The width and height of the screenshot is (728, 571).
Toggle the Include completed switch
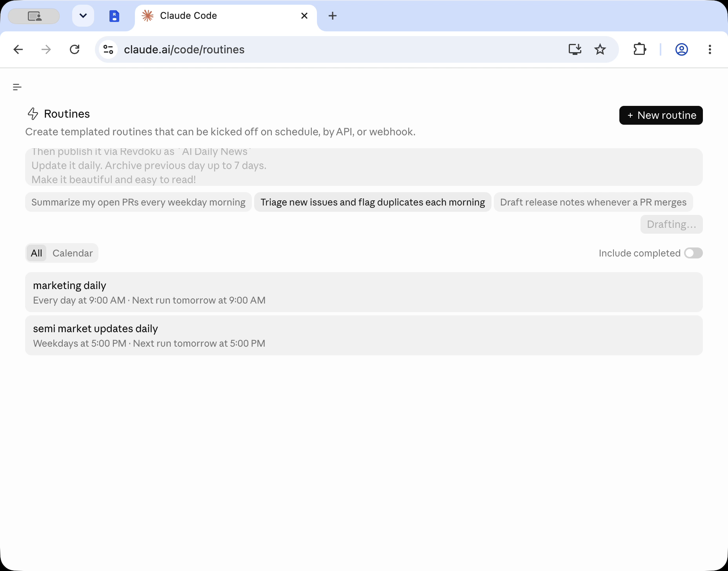point(693,253)
